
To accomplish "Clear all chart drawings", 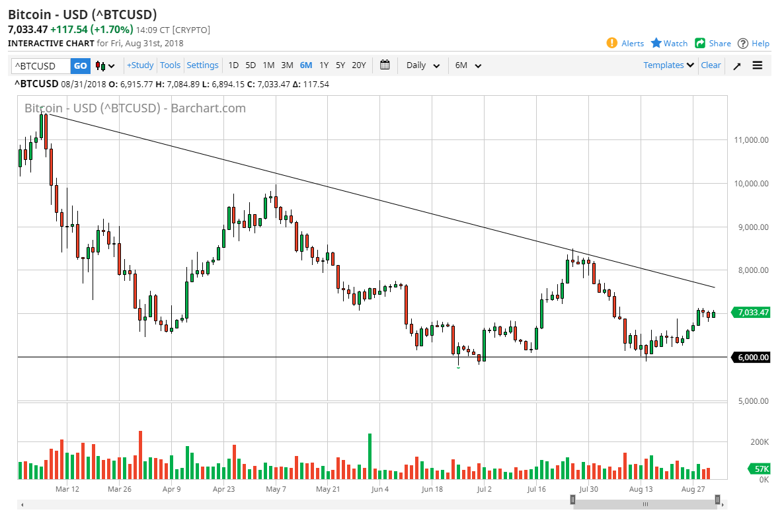I will pyautogui.click(x=711, y=65).
